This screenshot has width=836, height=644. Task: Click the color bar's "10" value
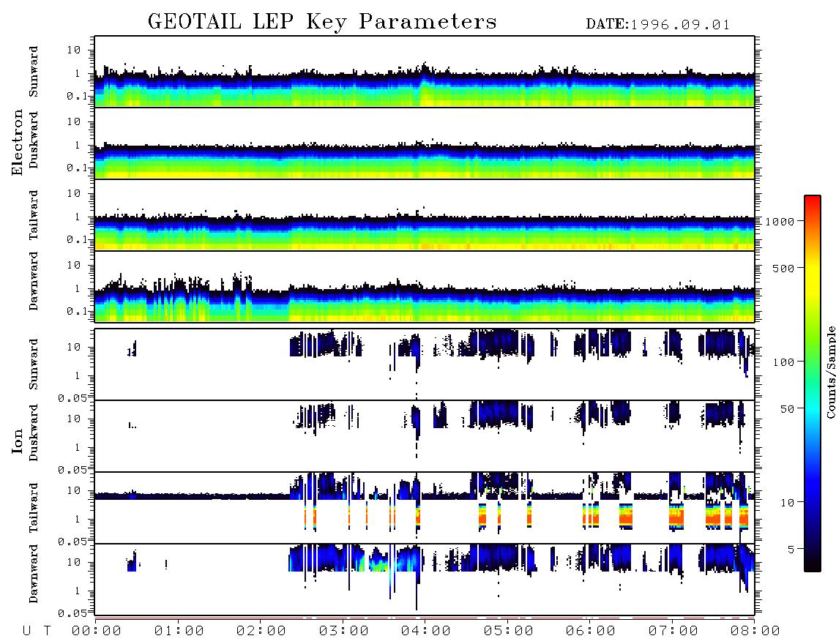787,502
